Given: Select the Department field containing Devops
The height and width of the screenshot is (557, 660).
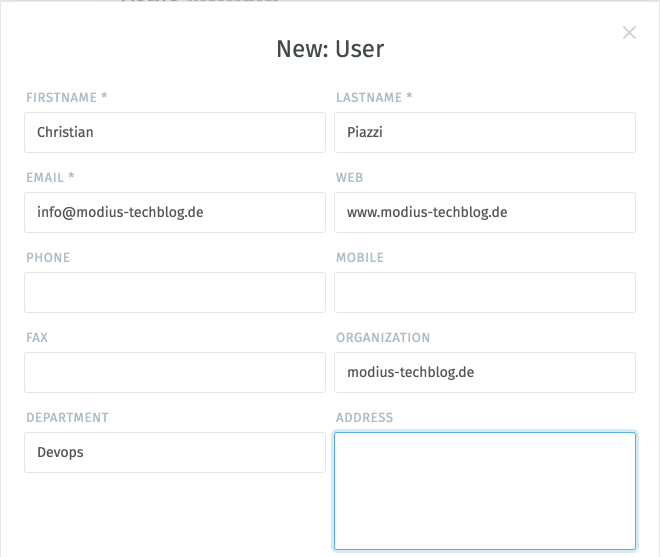Looking at the screenshot, I should [175, 452].
